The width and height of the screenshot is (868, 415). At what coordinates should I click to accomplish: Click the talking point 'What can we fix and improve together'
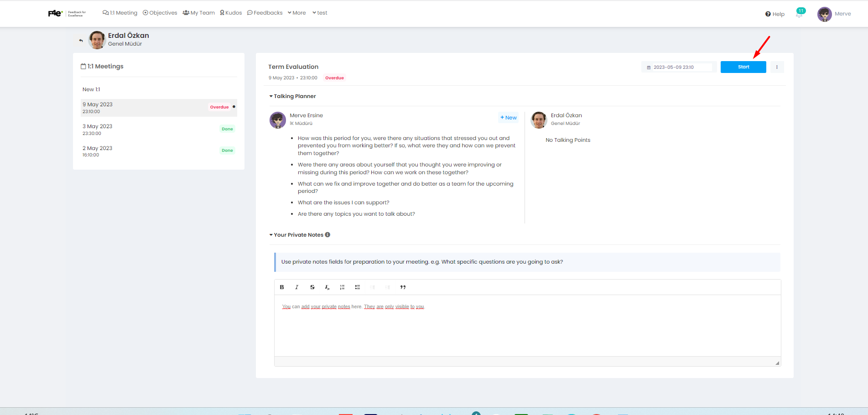(x=405, y=187)
